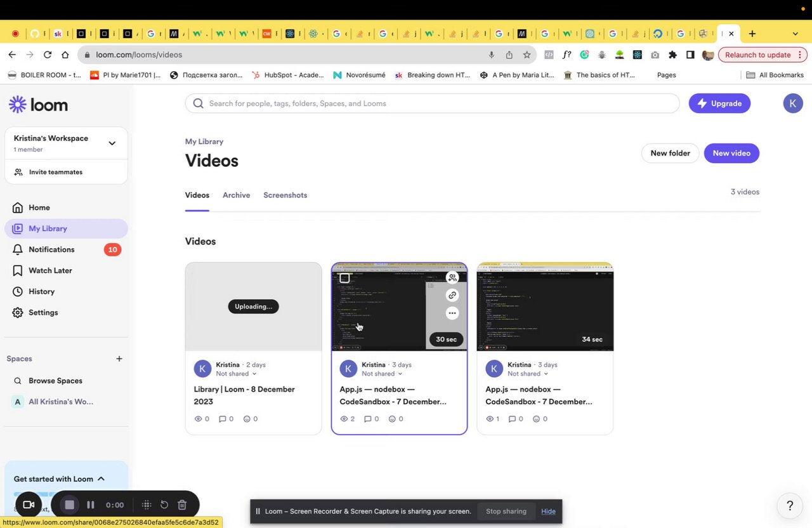Screen dimensions: 812x528
Task: Select the 30 sec video checkbox
Action: [x=344, y=278]
